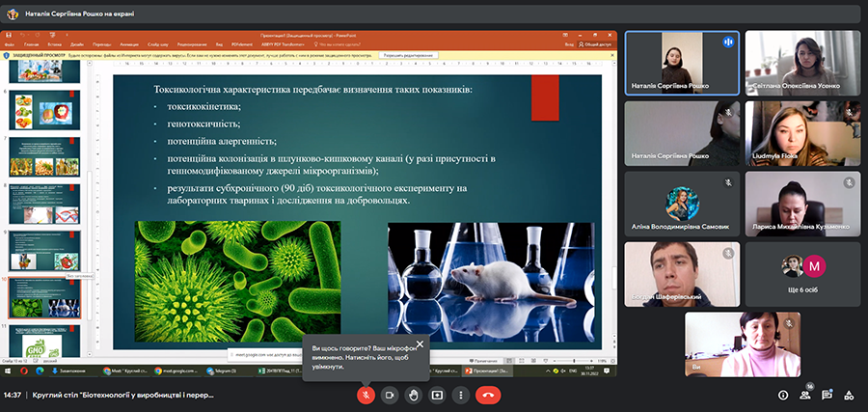Open the activities icon
The width and height of the screenshot is (868, 412).
(x=849, y=395)
